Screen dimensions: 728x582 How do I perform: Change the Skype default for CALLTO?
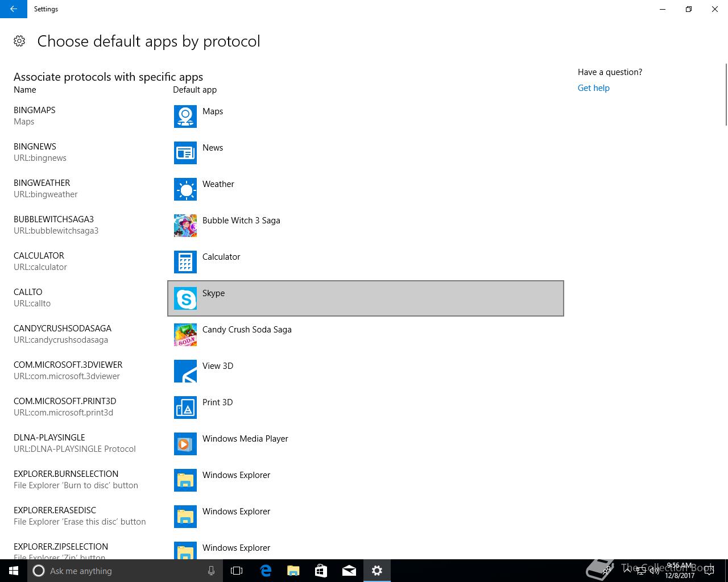coord(366,298)
